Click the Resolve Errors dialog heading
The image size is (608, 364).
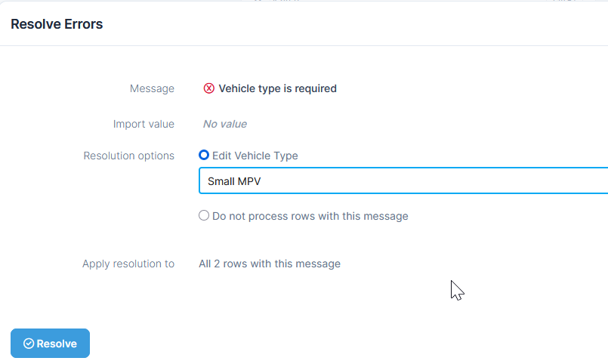[x=57, y=24]
